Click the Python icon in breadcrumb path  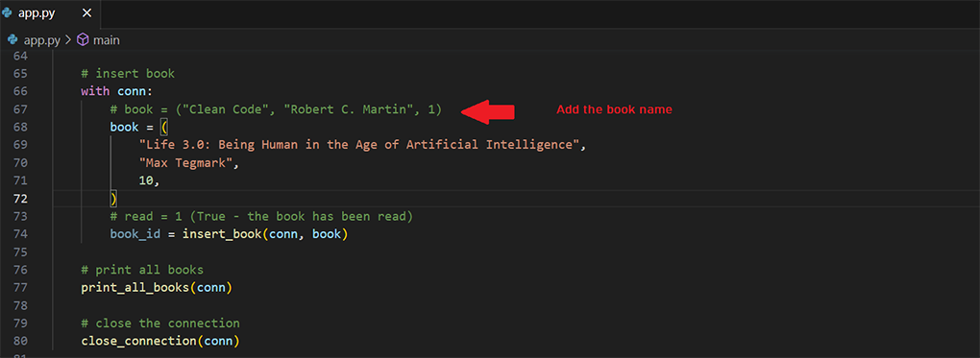(12, 40)
